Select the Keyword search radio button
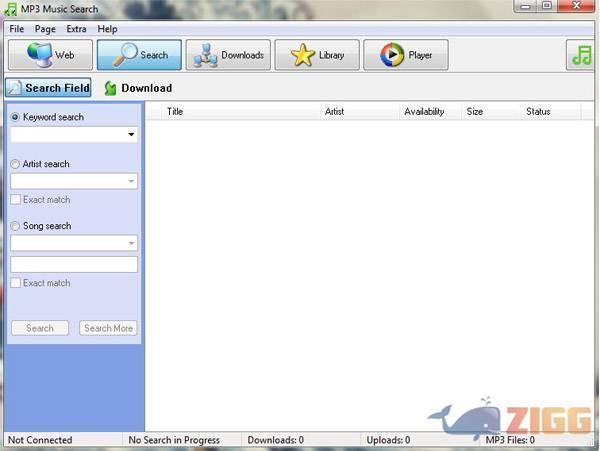 [x=15, y=117]
